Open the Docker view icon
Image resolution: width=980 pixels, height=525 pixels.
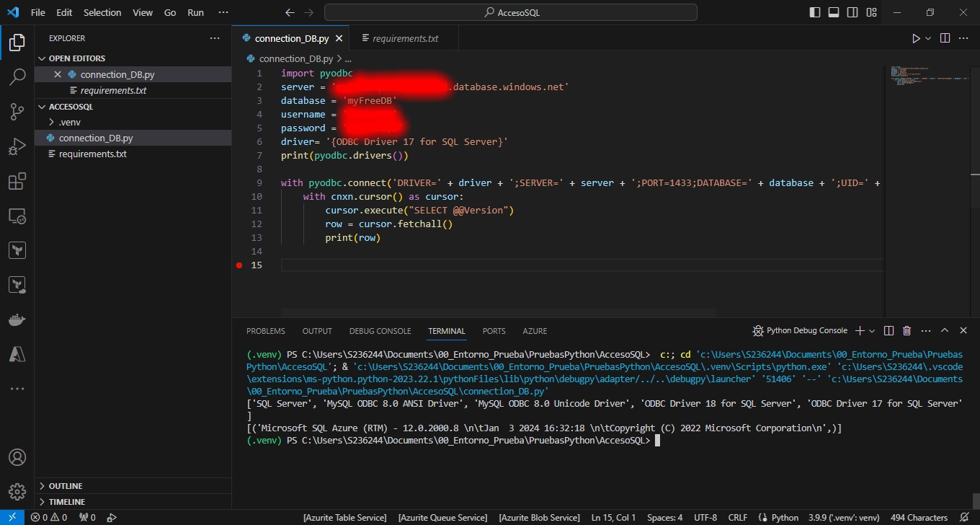17,319
